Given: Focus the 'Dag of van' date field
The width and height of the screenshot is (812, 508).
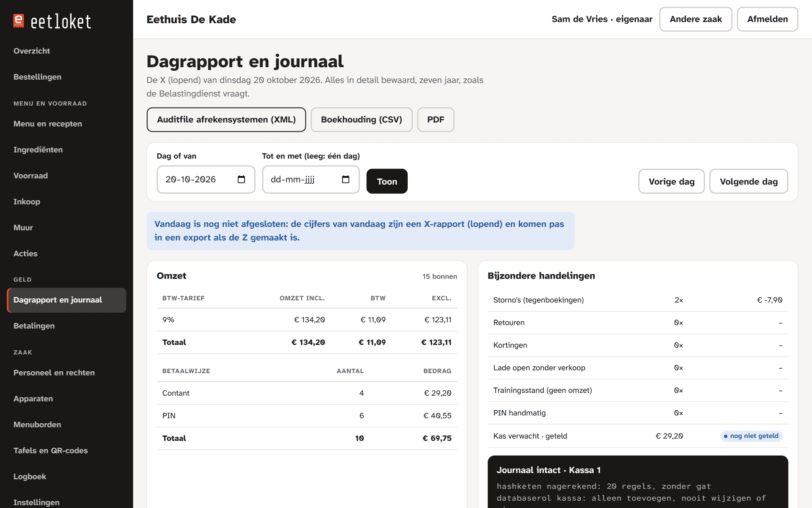Looking at the screenshot, I should (206, 179).
